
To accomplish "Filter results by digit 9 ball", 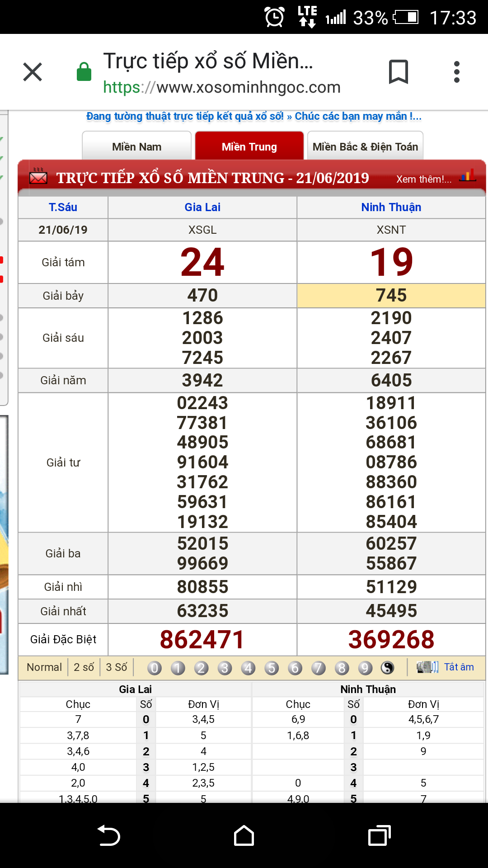I will (365, 668).
